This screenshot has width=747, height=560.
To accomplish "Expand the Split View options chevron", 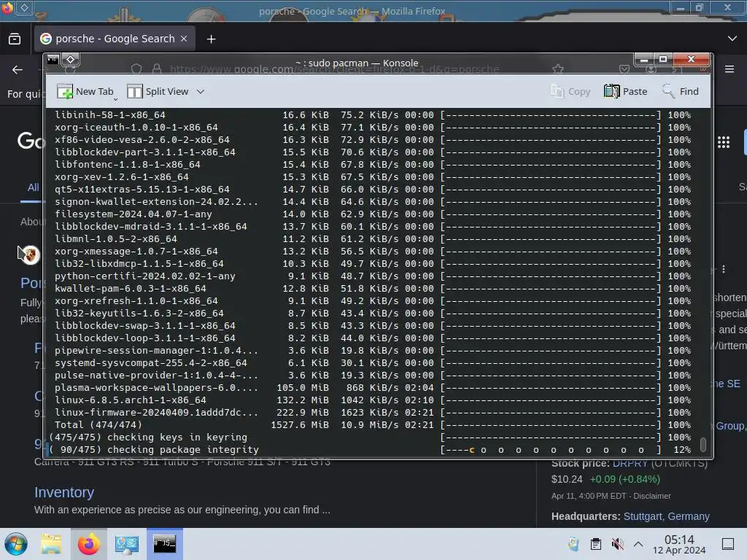I will (x=201, y=91).
